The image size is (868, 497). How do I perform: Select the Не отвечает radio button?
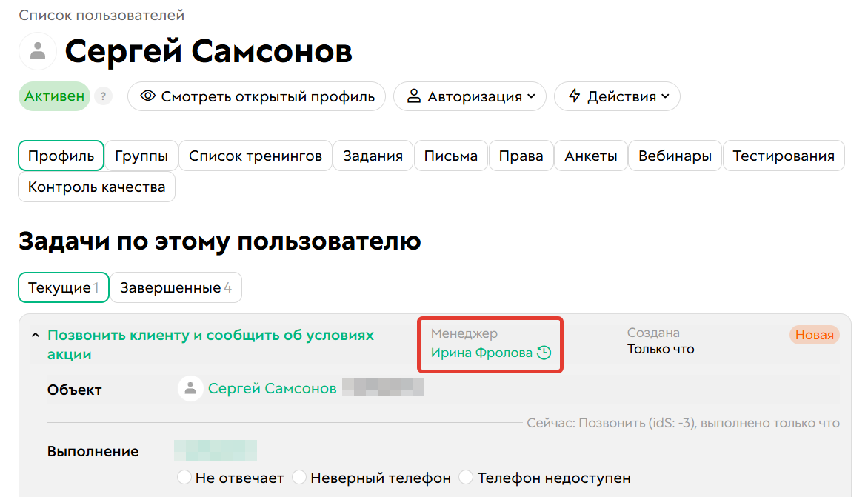point(184,478)
